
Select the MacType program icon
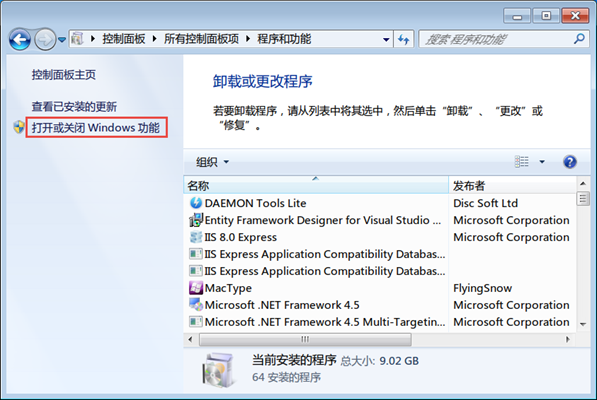(x=196, y=288)
